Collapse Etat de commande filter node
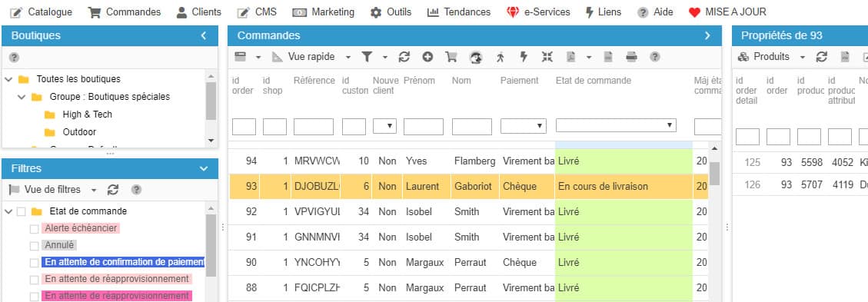The image size is (868, 302). pos(8,211)
